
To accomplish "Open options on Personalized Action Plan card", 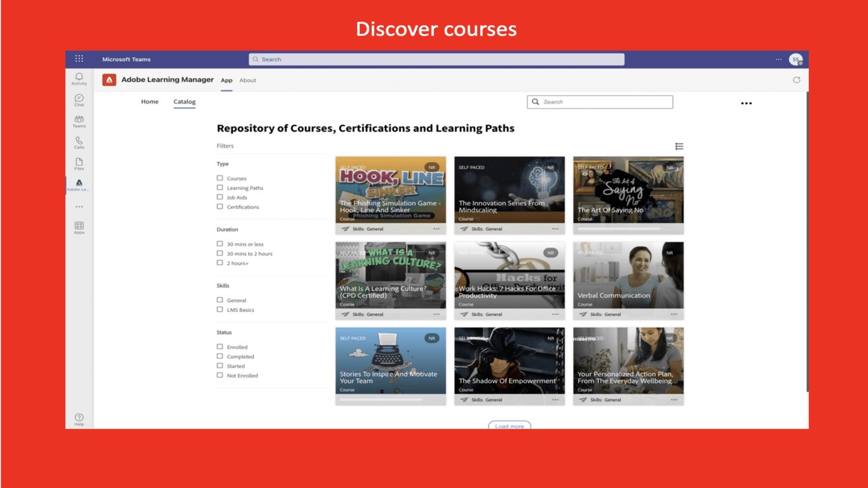I will [674, 400].
